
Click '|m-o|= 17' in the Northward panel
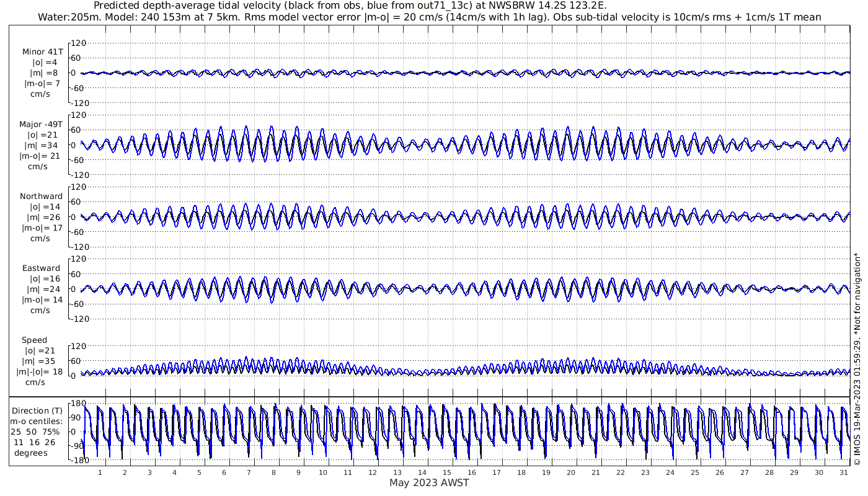point(41,228)
